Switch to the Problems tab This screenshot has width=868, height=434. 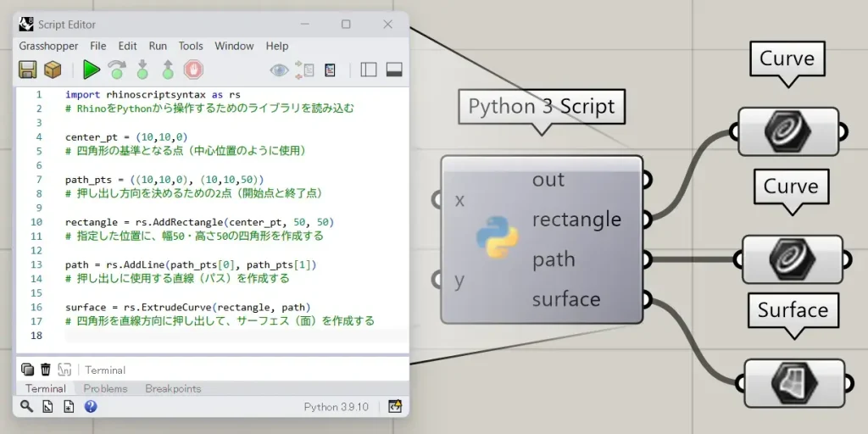105,388
